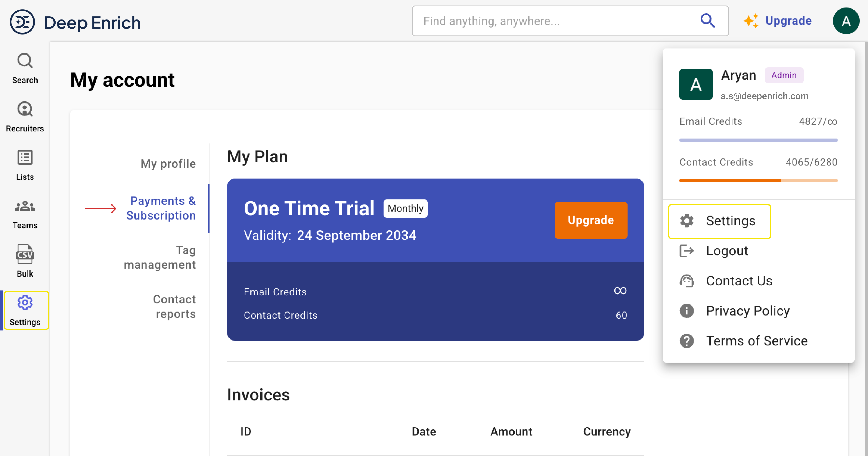Click the orange Upgrade plan button
This screenshot has height=456, width=868.
coord(591,220)
